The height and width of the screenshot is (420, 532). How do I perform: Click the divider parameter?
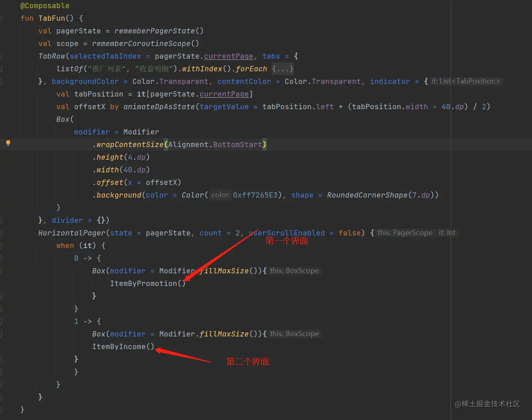click(67, 220)
